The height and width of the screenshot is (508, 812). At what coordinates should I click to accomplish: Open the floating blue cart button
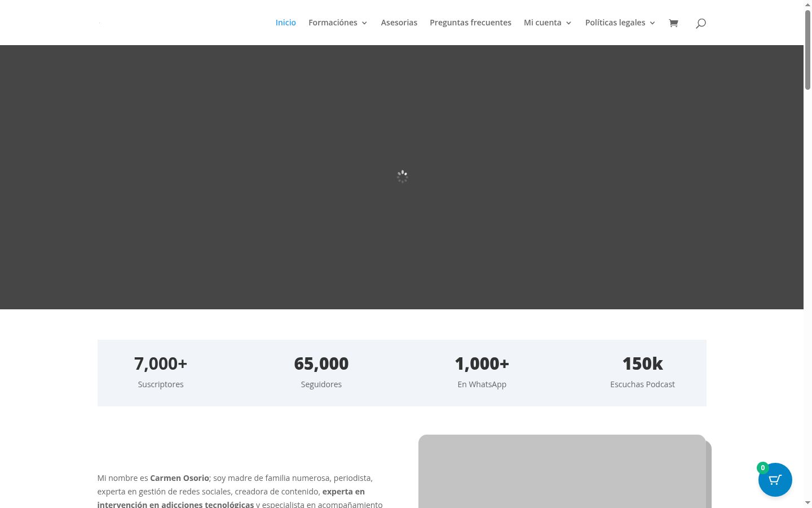tap(775, 480)
